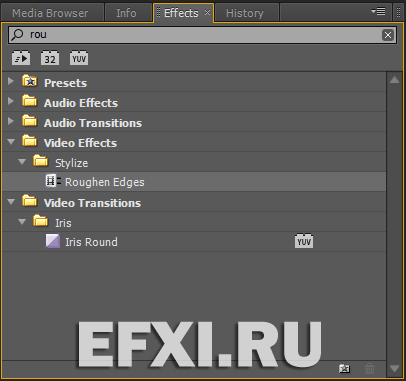Select the Stylize label
This screenshot has height=381, width=406.
tap(72, 163)
